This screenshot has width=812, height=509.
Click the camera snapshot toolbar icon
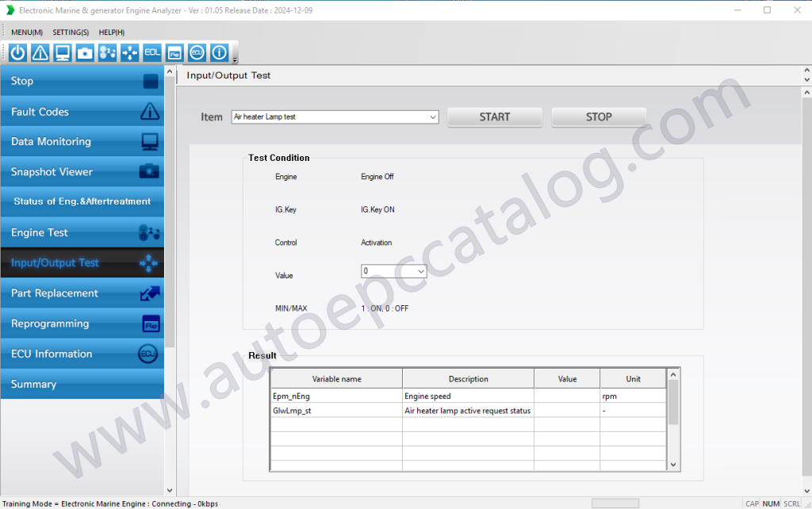[85, 53]
